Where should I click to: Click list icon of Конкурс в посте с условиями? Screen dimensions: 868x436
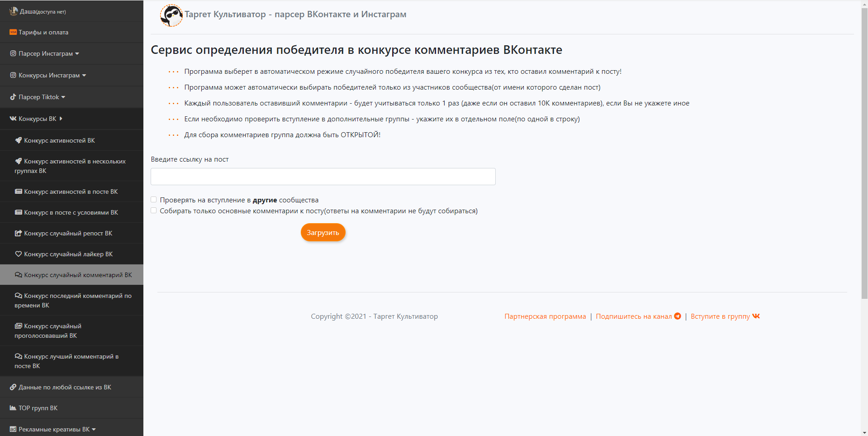point(19,212)
